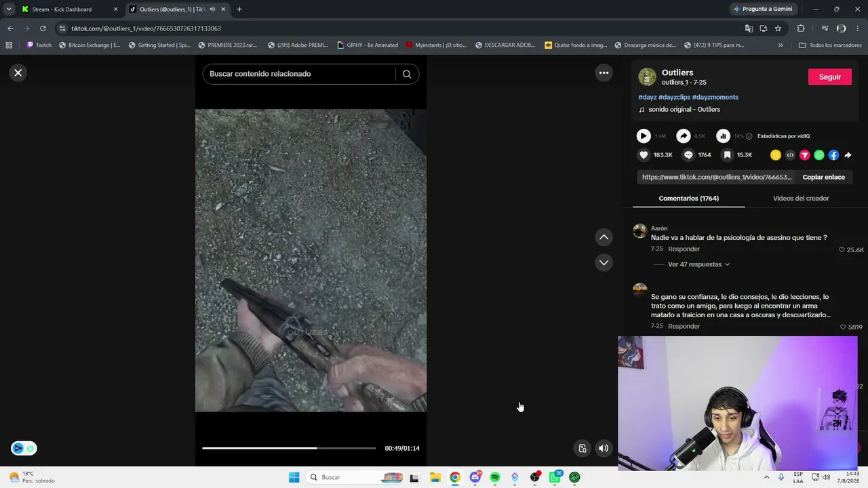Bookmark this page with the star icon
The width and height of the screenshot is (868, 488).
coord(778,28)
